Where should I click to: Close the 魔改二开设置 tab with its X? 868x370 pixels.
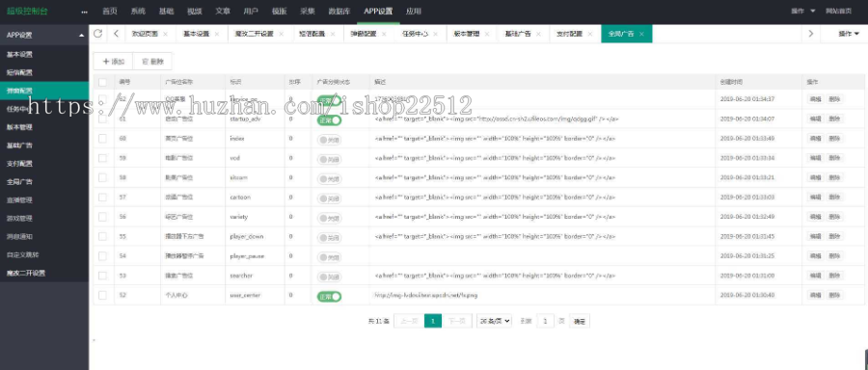[x=281, y=34]
